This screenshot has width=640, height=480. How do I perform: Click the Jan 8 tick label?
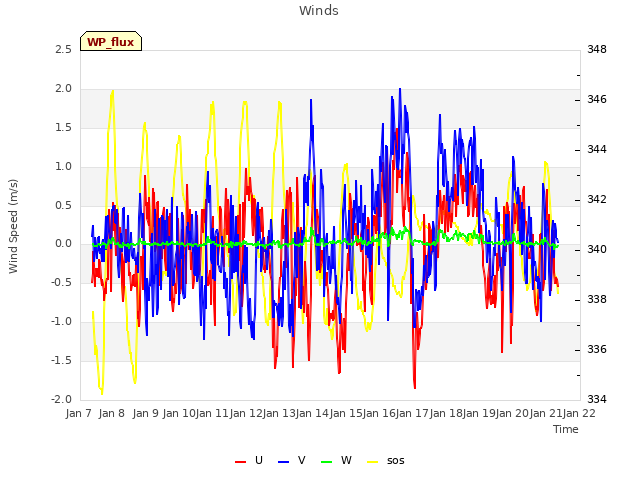pos(112,413)
